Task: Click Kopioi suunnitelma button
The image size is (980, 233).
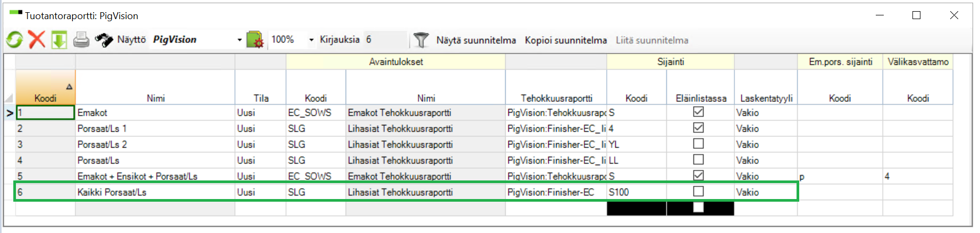Action: pyautogui.click(x=566, y=40)
